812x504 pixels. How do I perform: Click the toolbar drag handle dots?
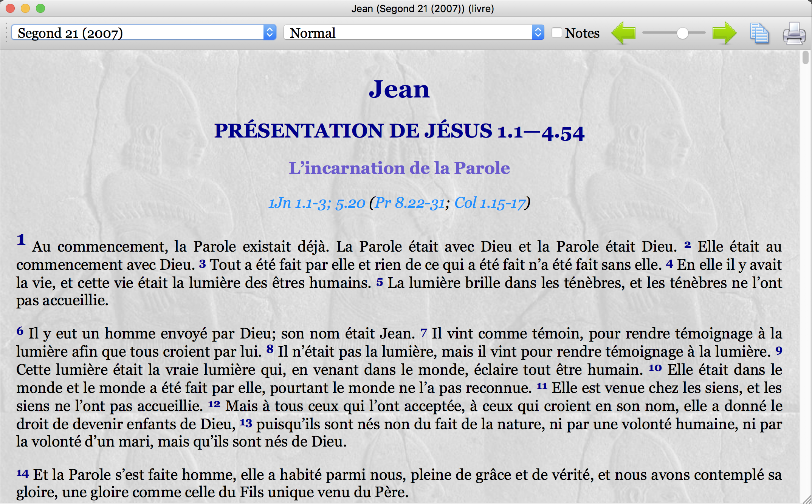click(x=6, y=33)
